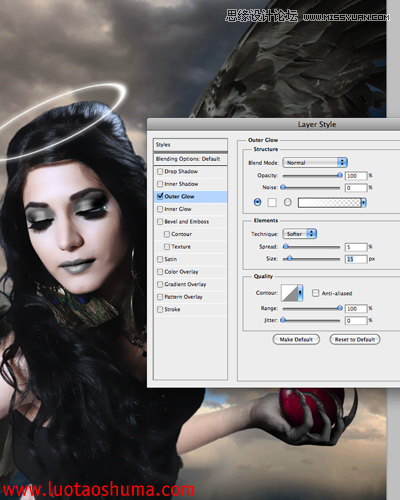Click the Contour curve thumbnail
Screen dimensions: 400x500
[289, 293]
